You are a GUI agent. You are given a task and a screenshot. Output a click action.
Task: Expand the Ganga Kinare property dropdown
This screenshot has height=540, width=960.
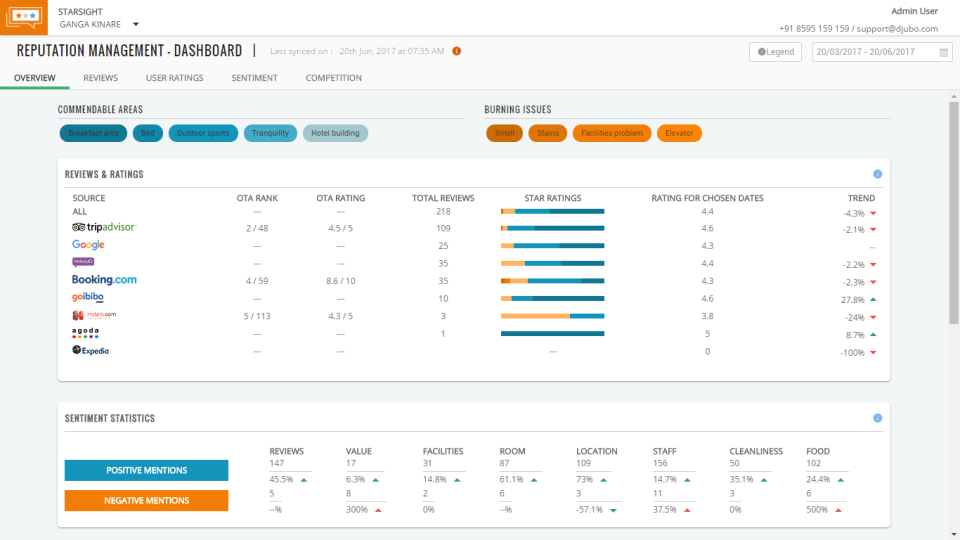coord(136,24)
